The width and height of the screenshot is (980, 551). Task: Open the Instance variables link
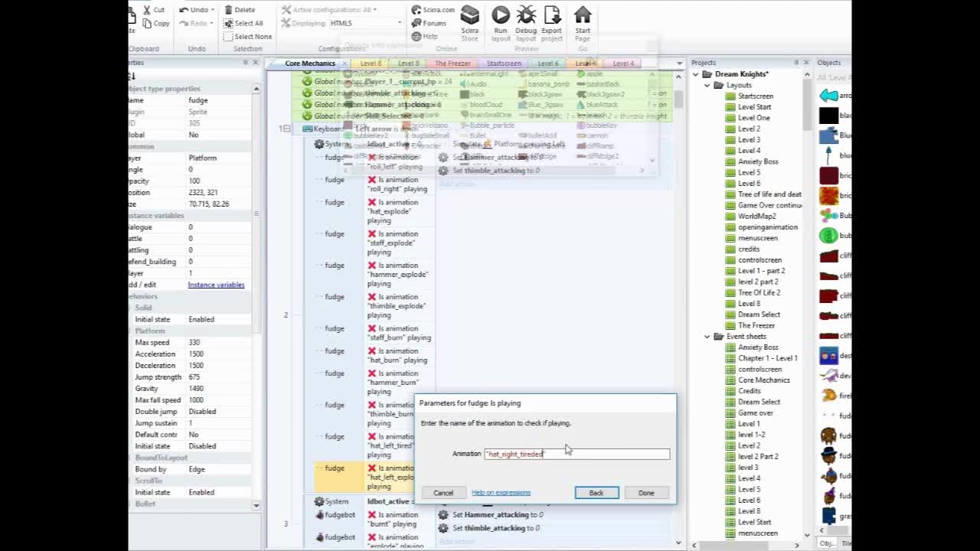(x=217, y=285)
